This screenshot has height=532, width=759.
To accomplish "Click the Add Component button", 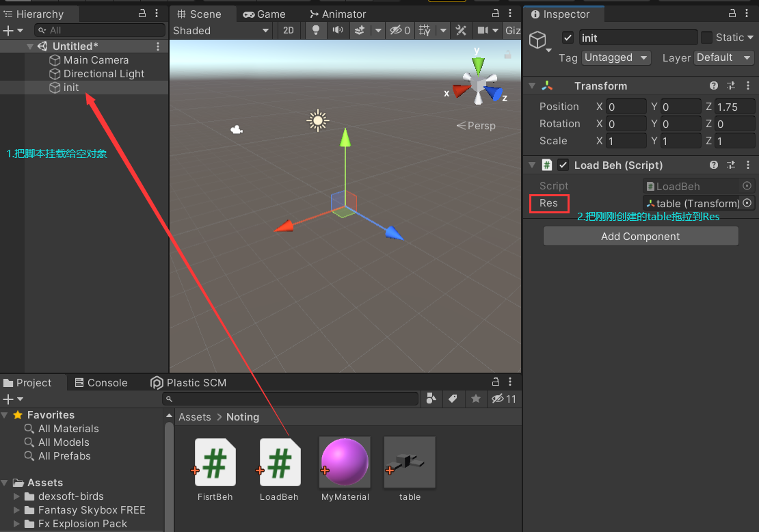I will tap(641, 236).
